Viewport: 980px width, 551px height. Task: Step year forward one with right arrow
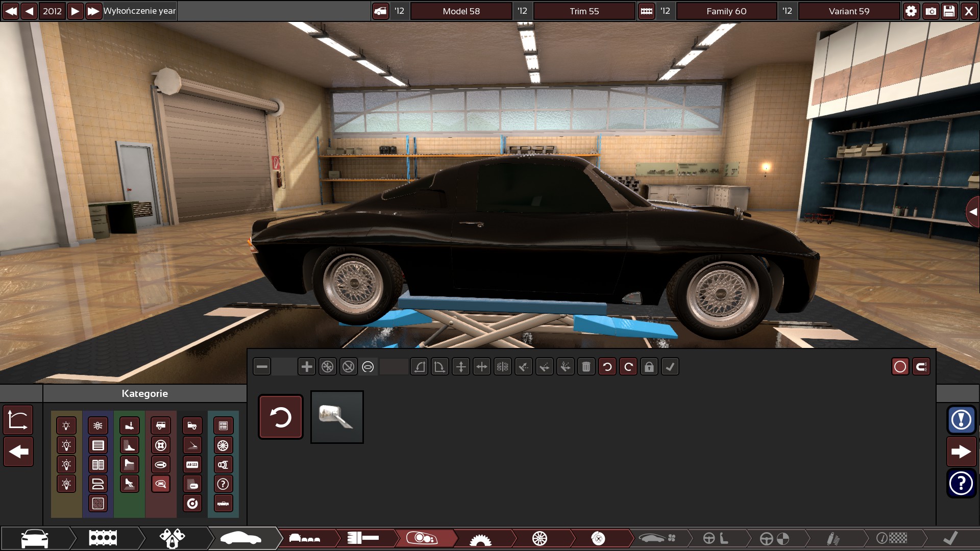click(75, 11)
